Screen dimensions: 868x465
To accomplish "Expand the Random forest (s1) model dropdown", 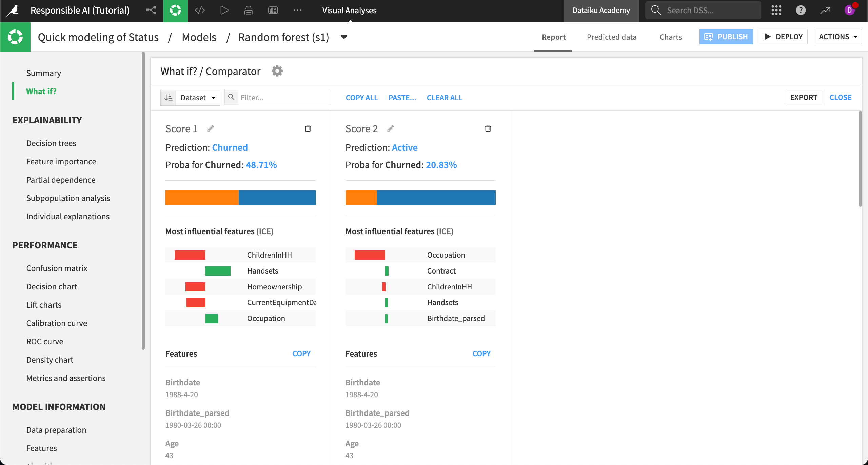I will coord(343,37).
